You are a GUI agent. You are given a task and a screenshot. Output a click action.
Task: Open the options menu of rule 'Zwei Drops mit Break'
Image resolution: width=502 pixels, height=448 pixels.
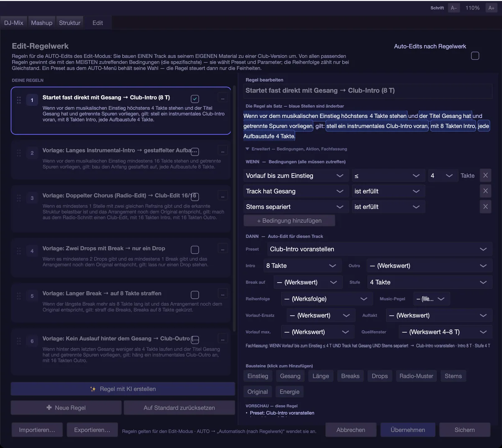(x=223, y=249)
